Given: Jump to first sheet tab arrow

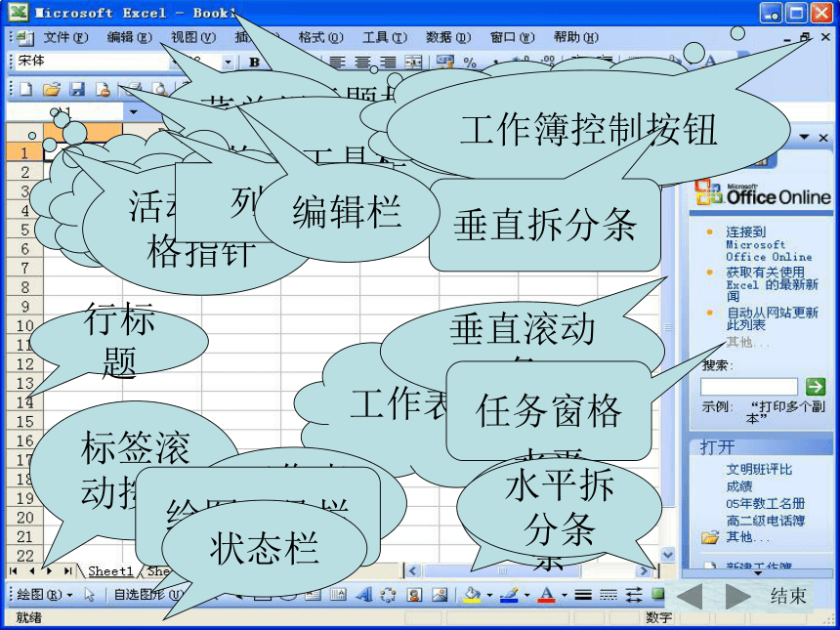Looking at the screenshot, I should coord(14,571).
